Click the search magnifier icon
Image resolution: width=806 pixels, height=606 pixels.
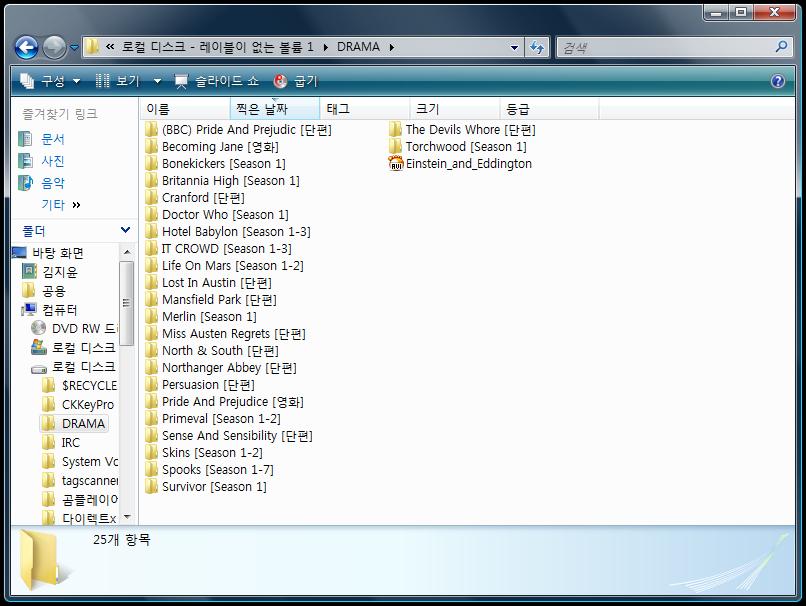coord(781,47)
